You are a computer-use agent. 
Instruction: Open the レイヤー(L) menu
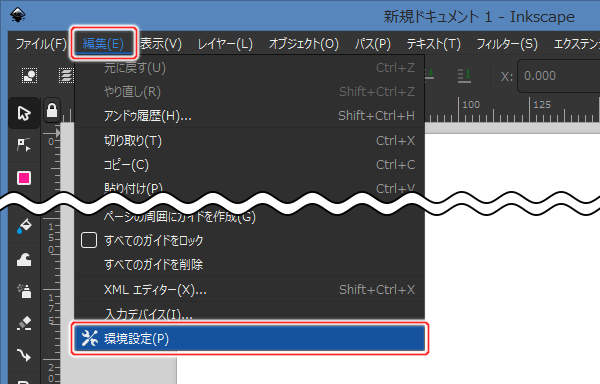(225, 44)
